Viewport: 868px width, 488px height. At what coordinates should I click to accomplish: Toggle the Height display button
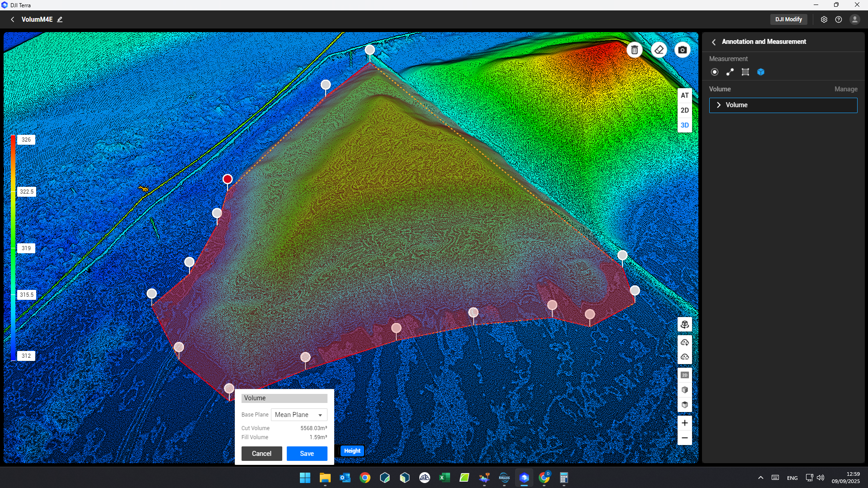352,451
